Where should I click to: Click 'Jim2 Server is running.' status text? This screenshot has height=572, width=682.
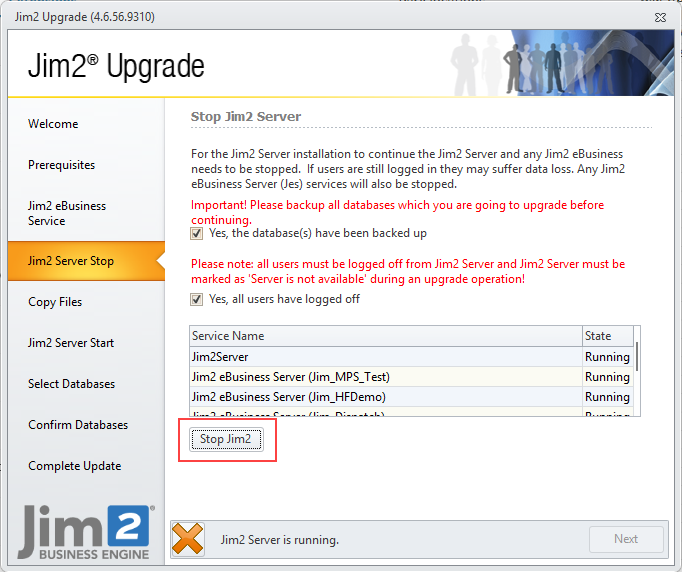[280, 540]
